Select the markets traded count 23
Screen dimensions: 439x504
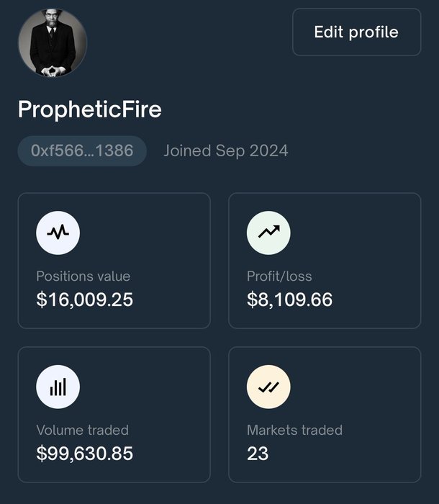pyautogui.click(x=258, y=454)
